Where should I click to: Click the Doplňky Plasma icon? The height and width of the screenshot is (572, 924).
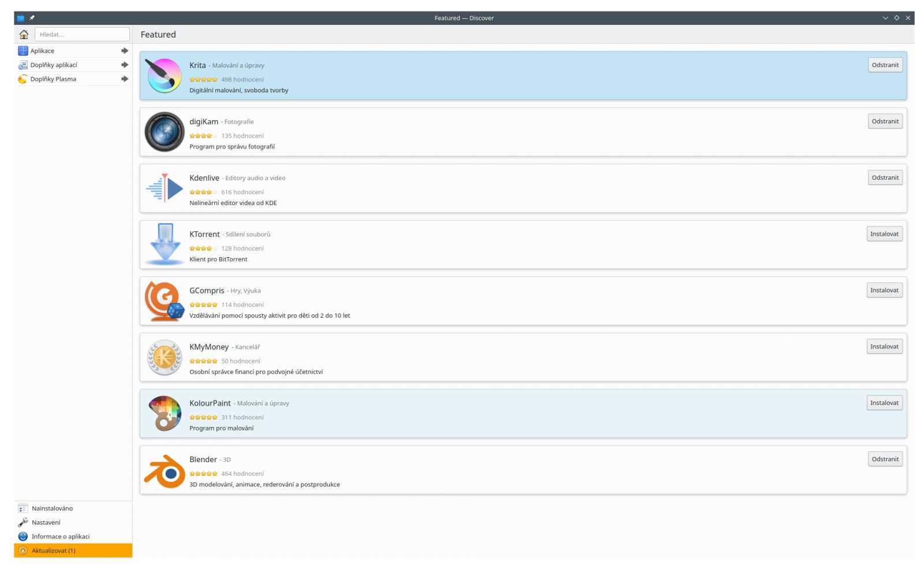(x=23, y=79)
